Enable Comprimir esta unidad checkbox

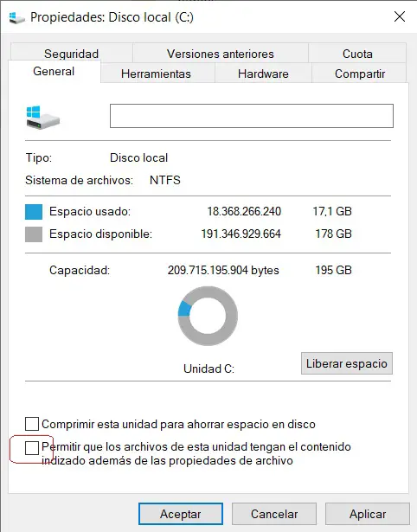point(32,424)
